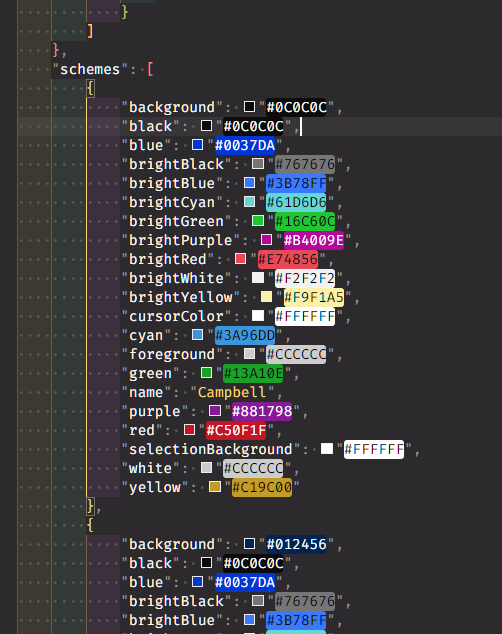Click the hex value #C19C00
Viewport: 502px width, 634px height.
[262, 487]
